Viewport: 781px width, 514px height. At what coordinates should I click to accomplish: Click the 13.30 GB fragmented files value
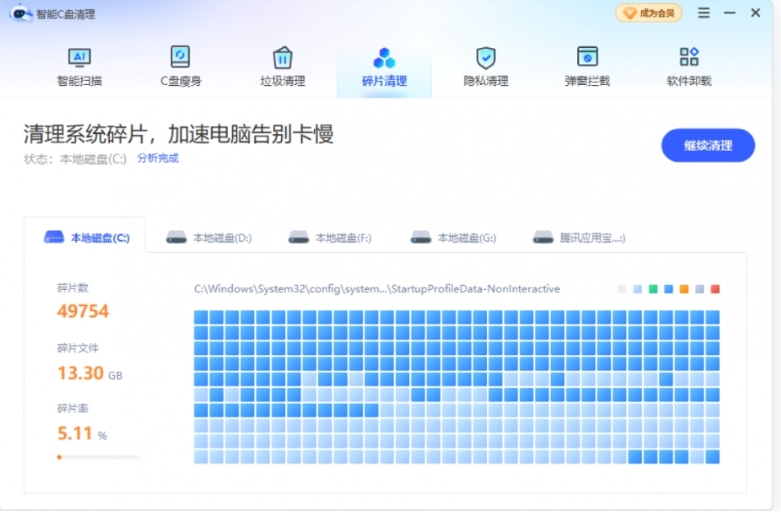[x=90, y=373]
